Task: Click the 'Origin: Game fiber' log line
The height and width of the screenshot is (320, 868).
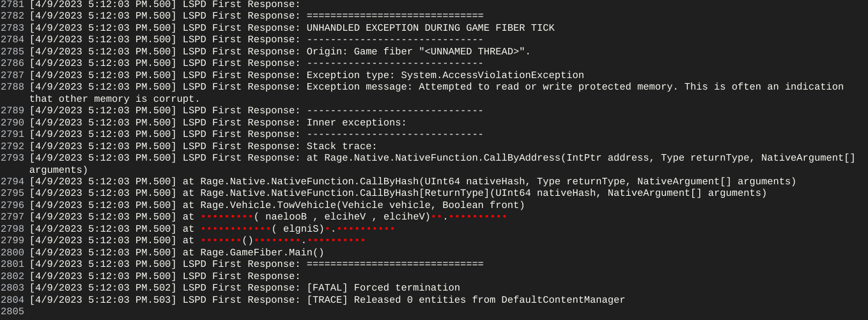Action: coord(418,51)
